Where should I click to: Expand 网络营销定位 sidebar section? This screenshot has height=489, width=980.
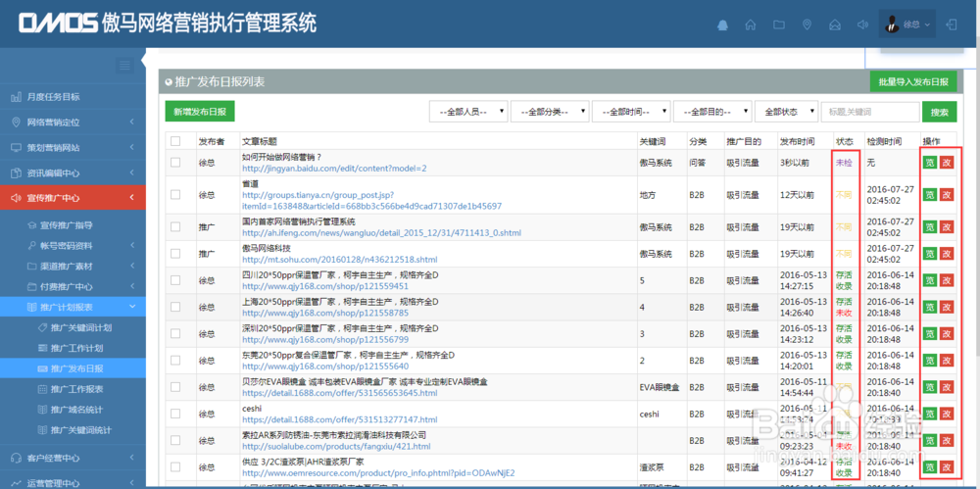pos(73,122)
